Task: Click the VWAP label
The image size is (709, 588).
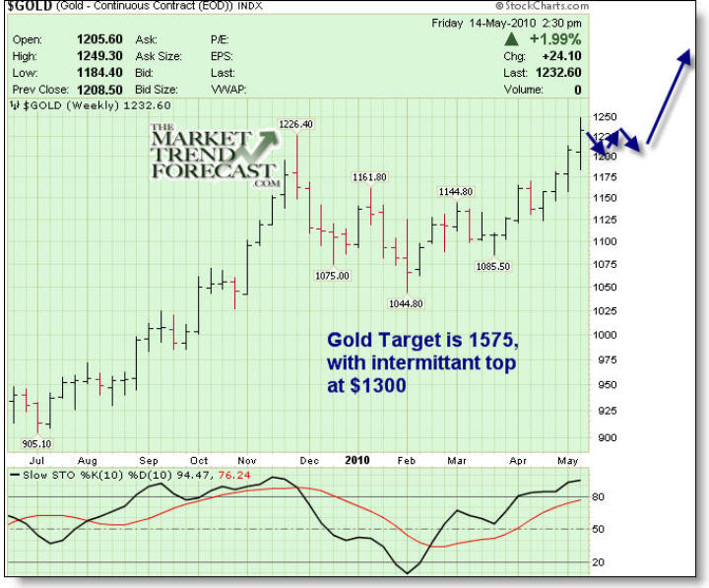Action: pyautogui.click(x=228, y=90)
